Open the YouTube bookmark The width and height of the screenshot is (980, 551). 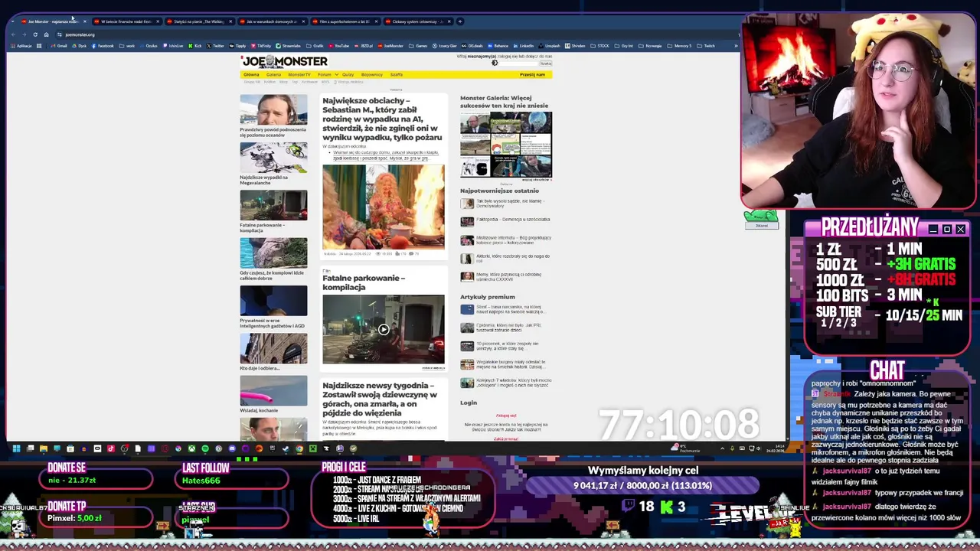pyautogui.click(x=338, y=46)
